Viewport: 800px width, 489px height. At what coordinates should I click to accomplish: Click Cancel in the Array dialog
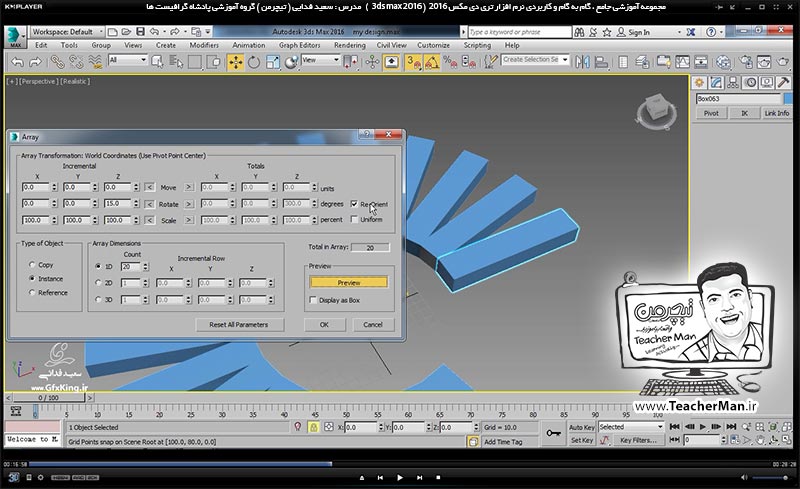tap(373, 325)
